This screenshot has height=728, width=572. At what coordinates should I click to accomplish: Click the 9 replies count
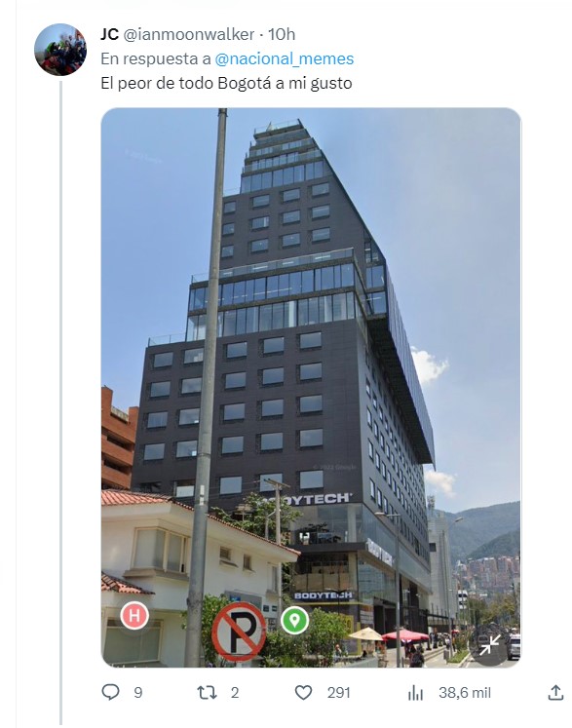[x=138, y=693]
